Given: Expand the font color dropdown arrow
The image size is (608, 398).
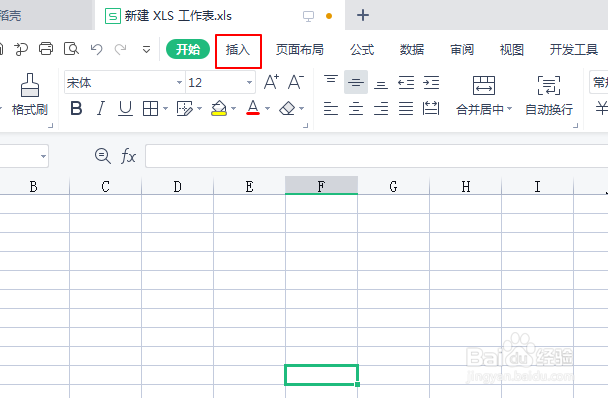Looking at the screenshot, I should (x=268, y=109).
